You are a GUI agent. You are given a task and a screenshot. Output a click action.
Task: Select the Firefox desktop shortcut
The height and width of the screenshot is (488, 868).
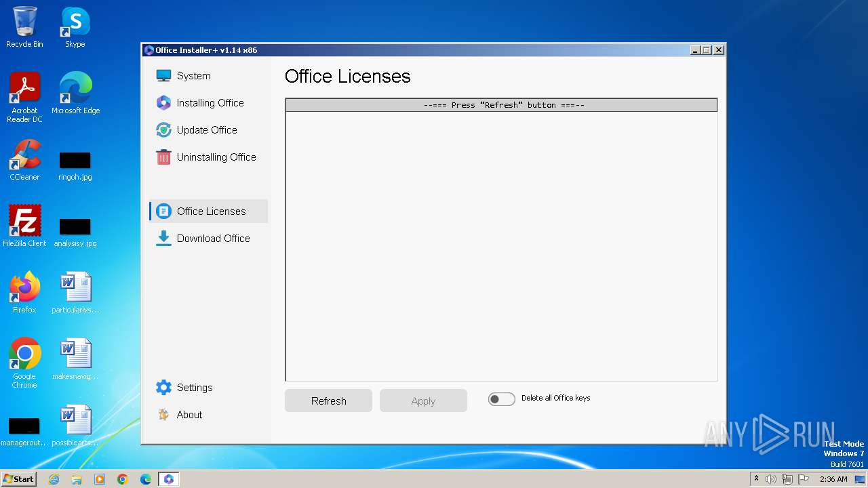click(24, 293)
